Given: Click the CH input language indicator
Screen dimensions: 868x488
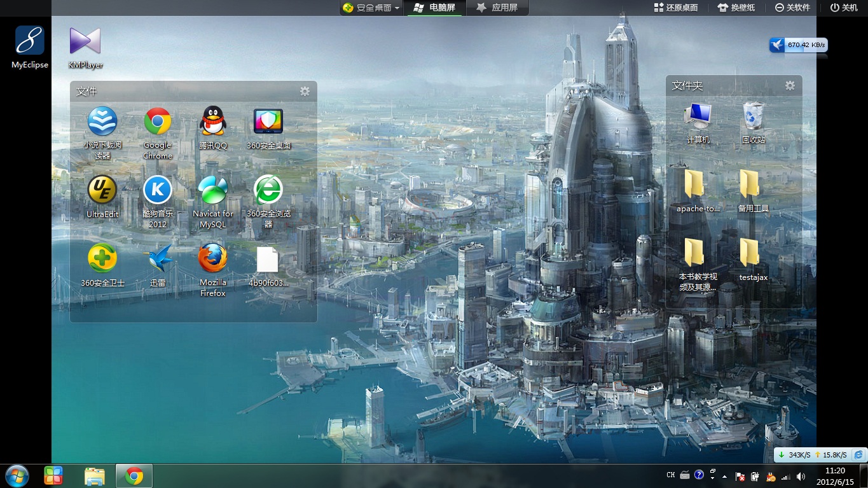Looking at the screenshot, I should 670,475.
